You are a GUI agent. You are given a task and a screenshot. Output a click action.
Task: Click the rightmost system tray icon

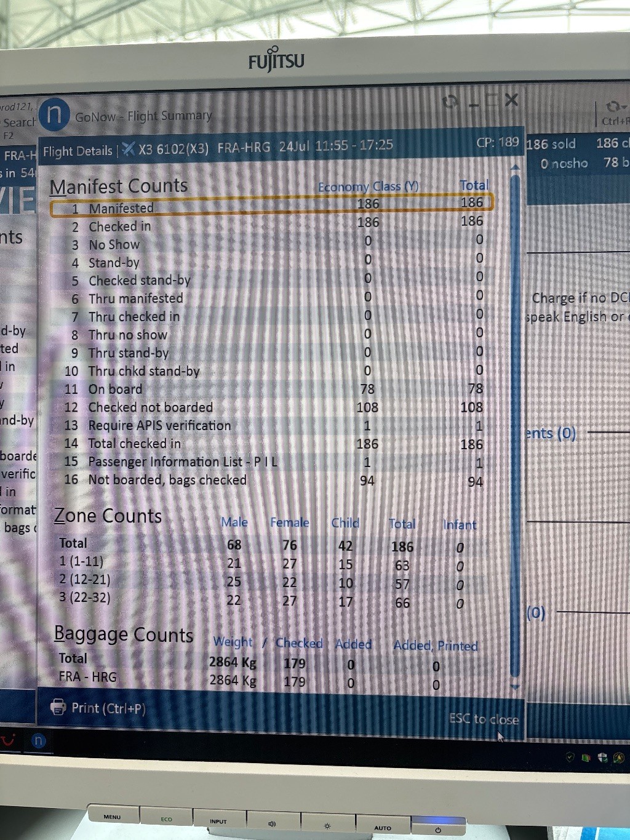click(619, 758)
